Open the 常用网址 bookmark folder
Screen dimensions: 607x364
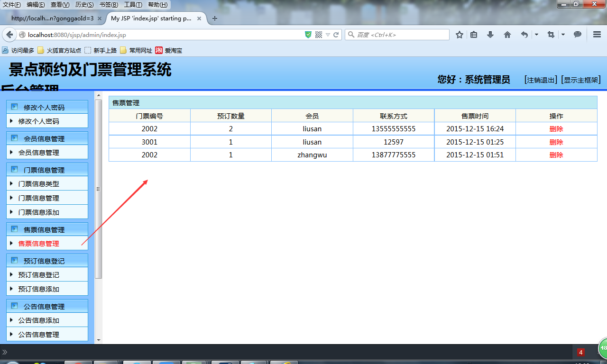[x=136, y=50]
